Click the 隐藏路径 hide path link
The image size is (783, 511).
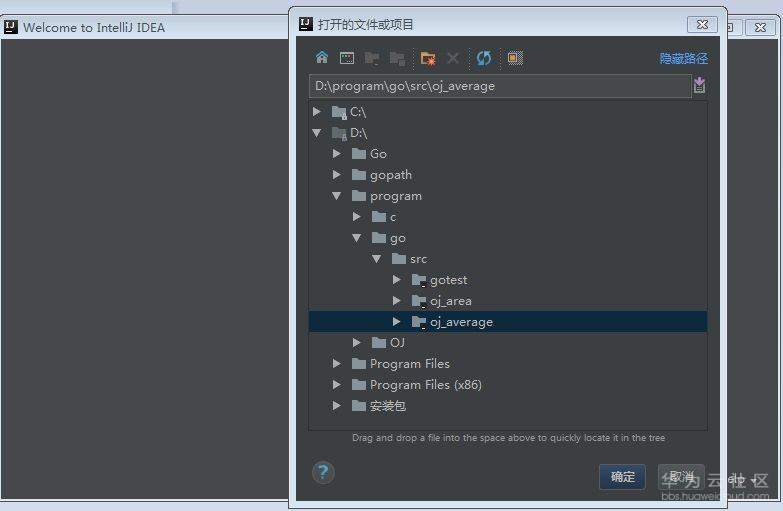tap(684, 58)
